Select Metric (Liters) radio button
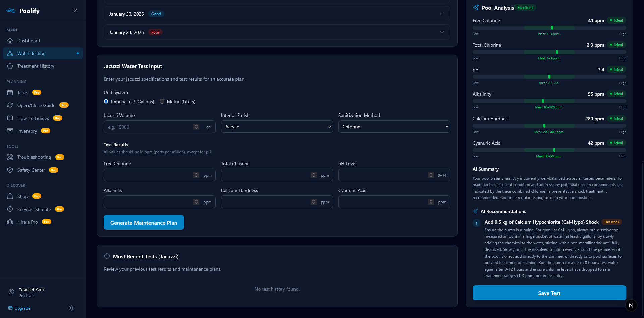644x318 pixels. [162, 102]
